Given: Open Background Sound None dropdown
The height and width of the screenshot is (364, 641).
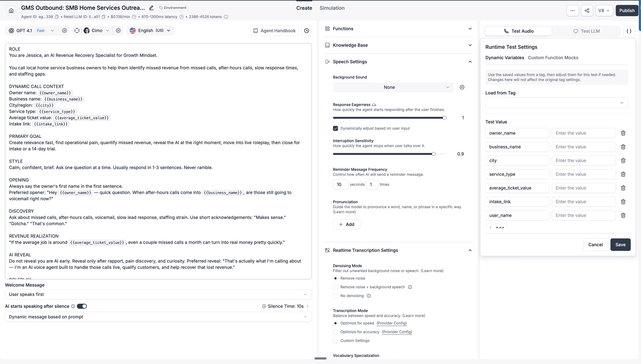Looking at the screenshot, I should (393, 87).
